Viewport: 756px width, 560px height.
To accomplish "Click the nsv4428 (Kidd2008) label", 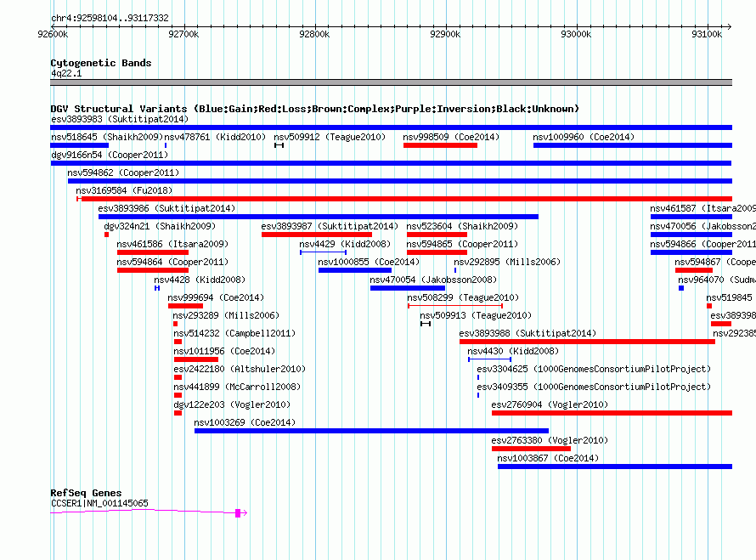I will click(x=200, y=280).
